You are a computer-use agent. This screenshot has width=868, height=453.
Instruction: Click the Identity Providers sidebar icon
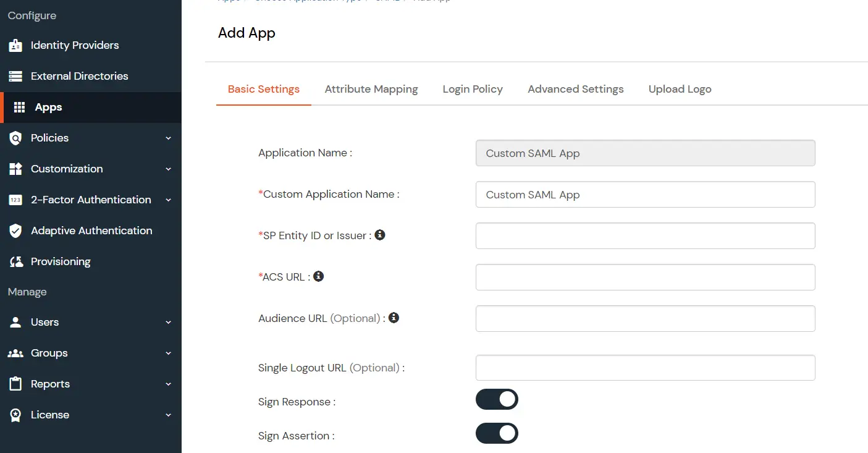pos(15,46)
